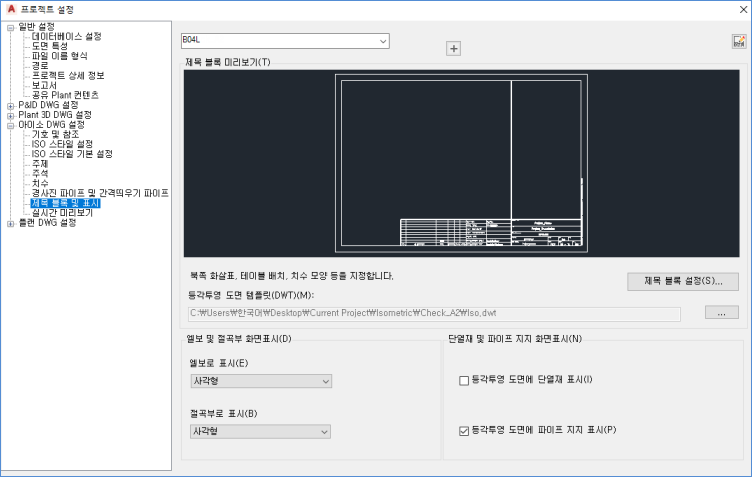
Task: Open the 절곡부로 표시 dropdown
Action: (260, 431)
